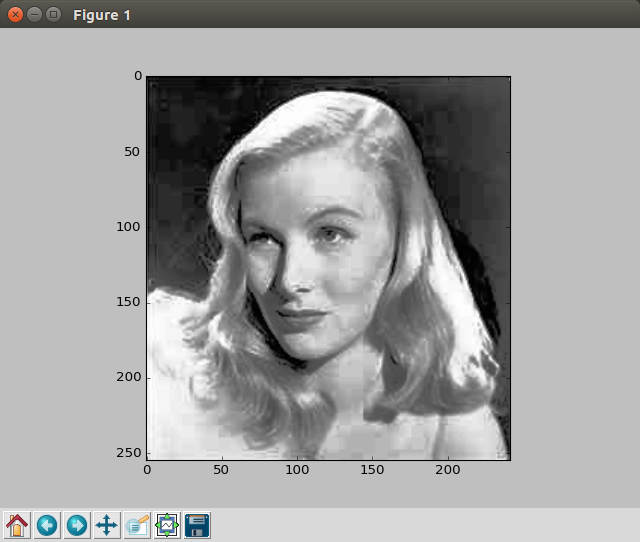Click the y-axis label 50
The height and width of the screenshot is (542, 640).
coord(132,152)
